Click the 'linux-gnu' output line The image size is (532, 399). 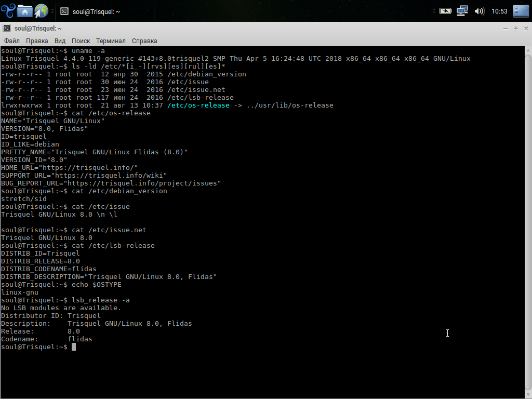pyautogui.click(x=20, y=293)
